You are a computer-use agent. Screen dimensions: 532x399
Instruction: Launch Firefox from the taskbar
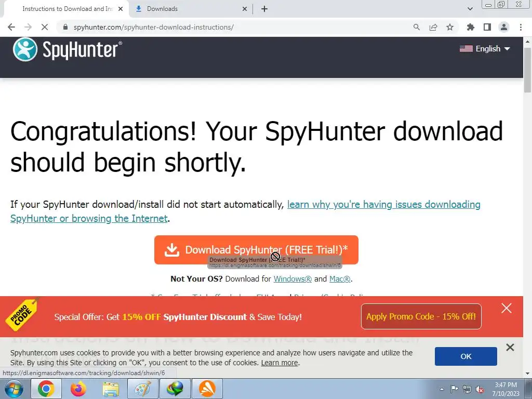(x=78, y=389)
